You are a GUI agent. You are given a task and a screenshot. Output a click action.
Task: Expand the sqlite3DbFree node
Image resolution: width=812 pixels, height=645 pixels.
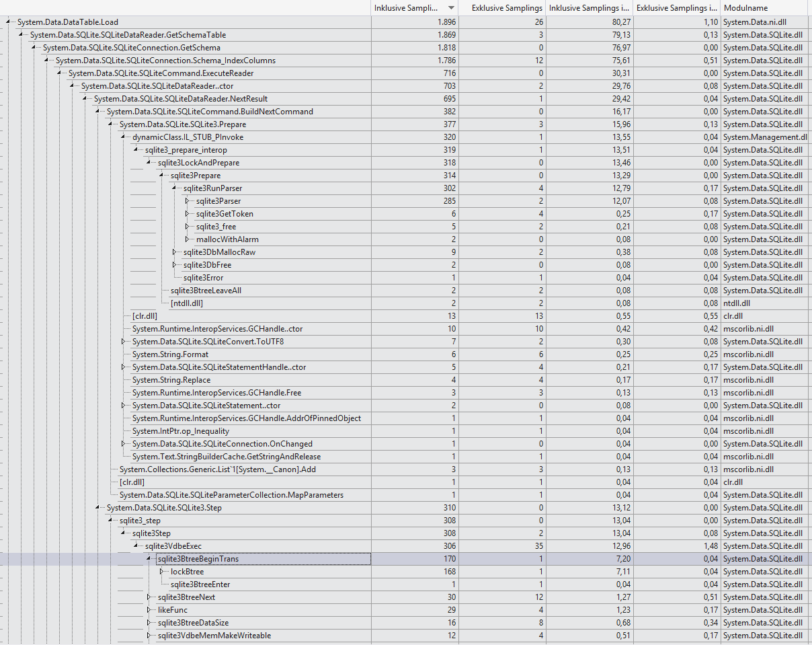tap(175, 265)
